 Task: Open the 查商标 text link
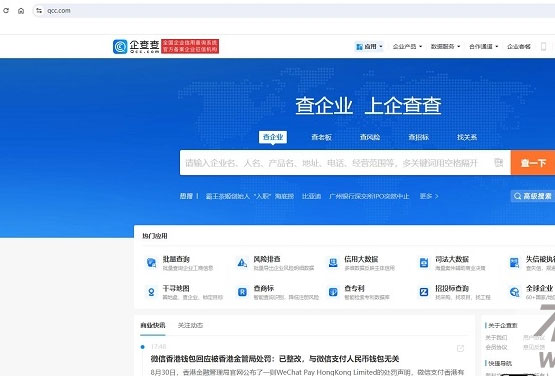tap(264, 288)
